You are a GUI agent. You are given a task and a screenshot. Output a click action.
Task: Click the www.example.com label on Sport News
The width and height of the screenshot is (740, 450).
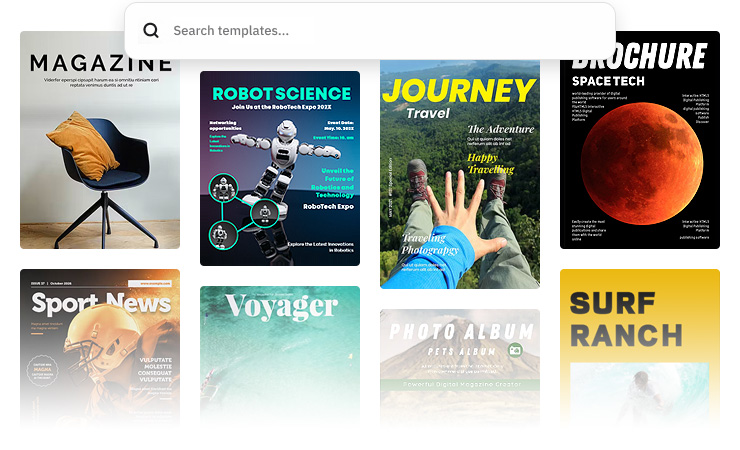[149, 283]
